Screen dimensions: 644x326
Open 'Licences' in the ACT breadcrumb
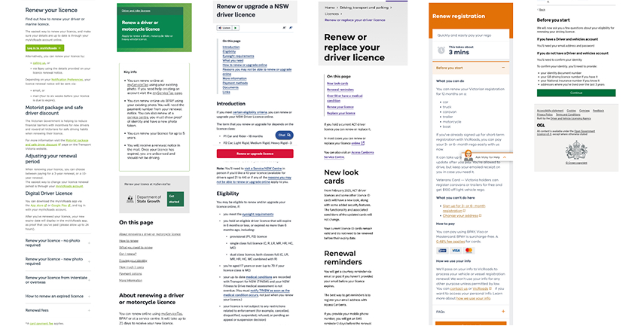click(331, 14)
